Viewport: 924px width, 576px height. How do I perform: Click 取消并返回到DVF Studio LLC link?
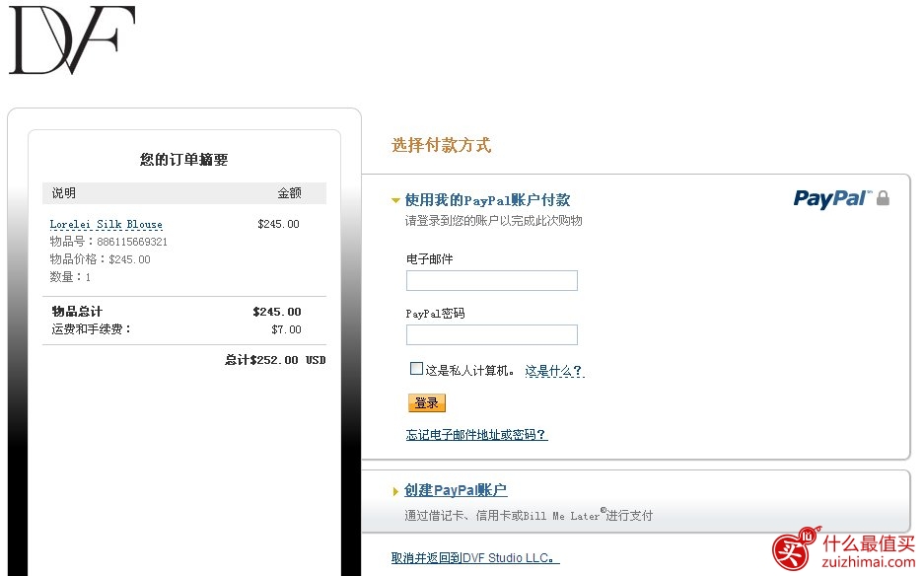click(x=474, y=557)
